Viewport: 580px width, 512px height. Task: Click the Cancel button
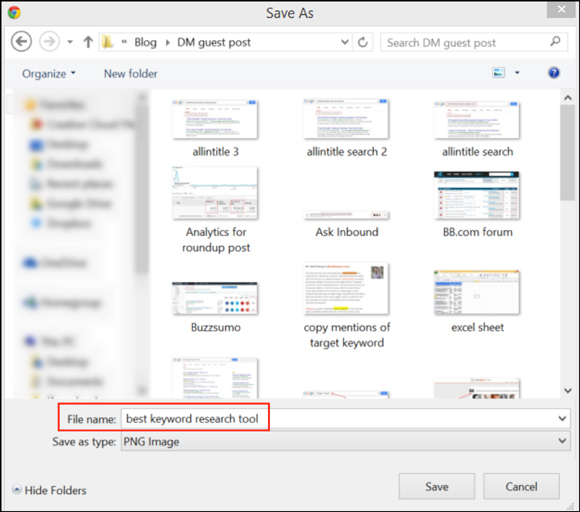point(521,486)
